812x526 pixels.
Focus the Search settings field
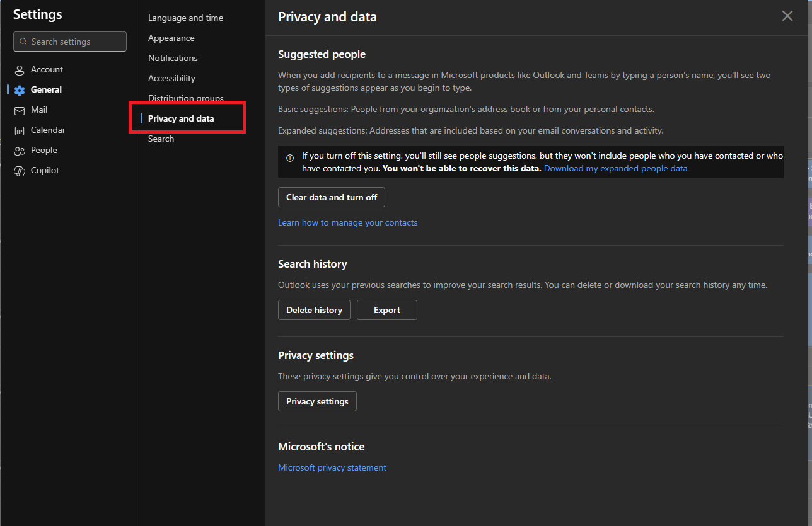pyautogui.click(x=70, y=42)
